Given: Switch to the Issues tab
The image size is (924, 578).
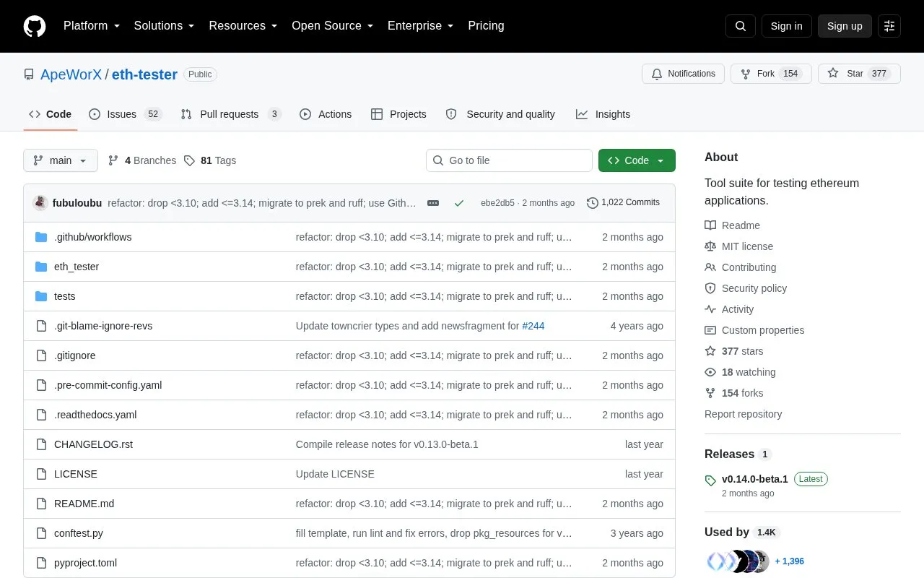Looking at the screenshot, I should 125,114.
